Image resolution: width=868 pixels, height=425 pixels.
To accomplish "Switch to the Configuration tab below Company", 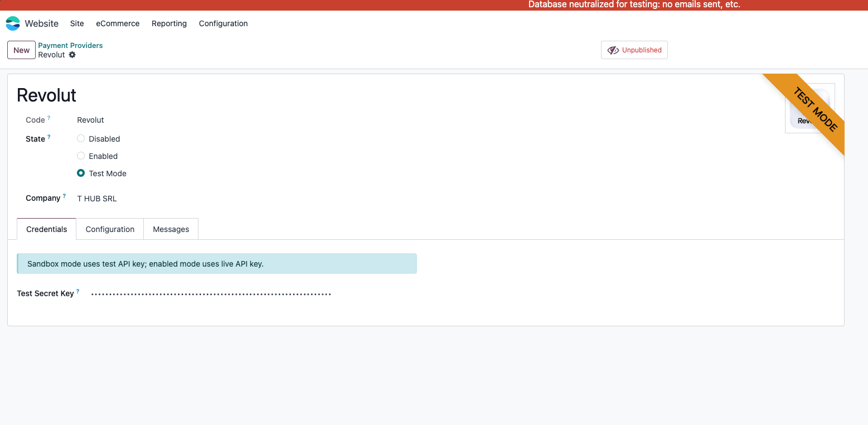I will [110, 229].
